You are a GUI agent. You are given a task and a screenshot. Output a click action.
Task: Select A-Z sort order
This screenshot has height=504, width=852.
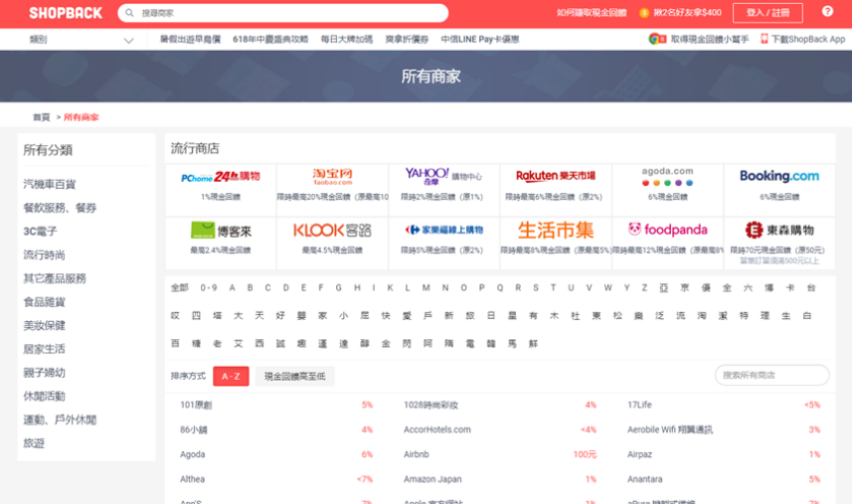(x=231, y=376)
